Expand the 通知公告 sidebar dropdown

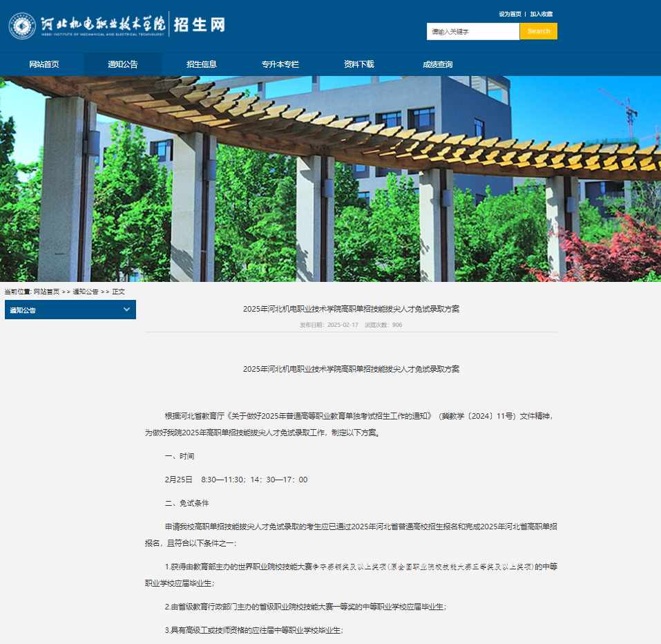click(x=69, y=310)
